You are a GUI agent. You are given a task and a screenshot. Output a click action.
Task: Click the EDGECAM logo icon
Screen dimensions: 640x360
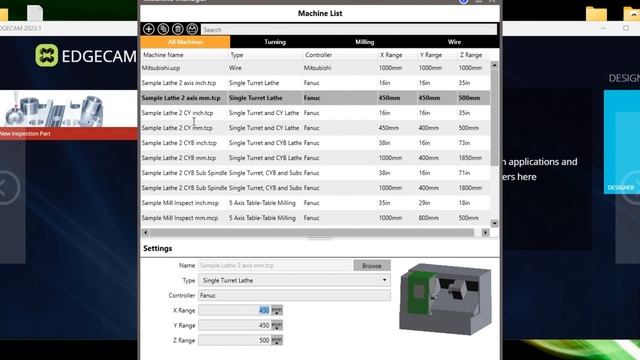click(47, 56)
